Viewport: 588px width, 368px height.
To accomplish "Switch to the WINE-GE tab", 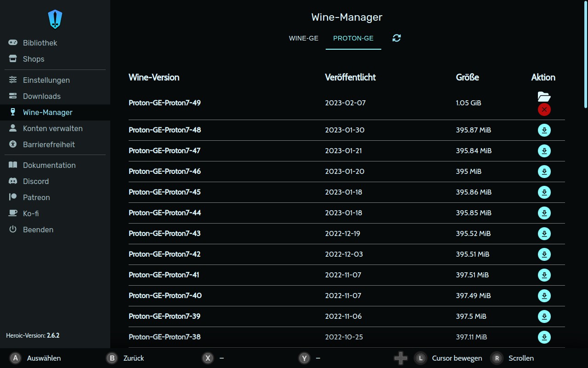I will tap(304, 38).
